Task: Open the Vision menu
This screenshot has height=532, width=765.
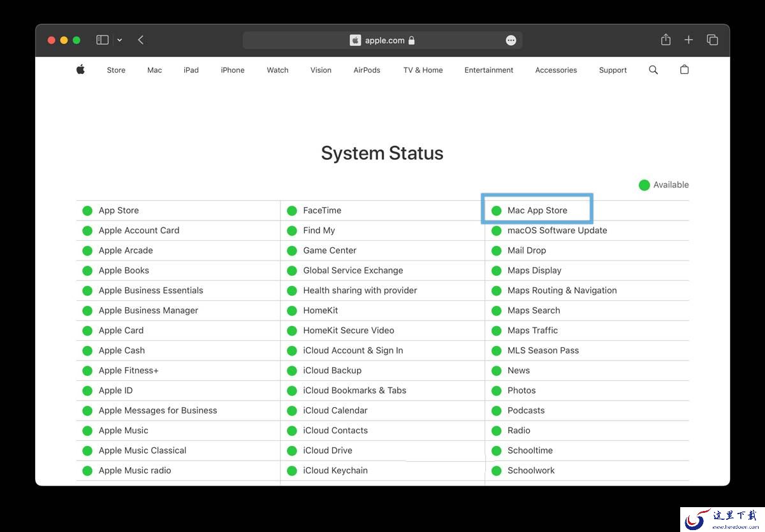Action: tap(321, 70)
